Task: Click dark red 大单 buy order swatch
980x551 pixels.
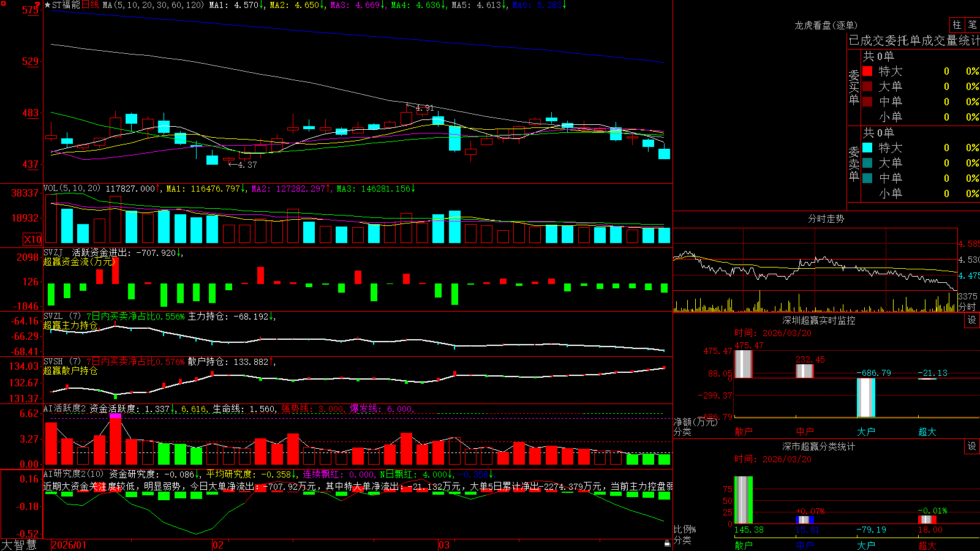Action: tap(867, 86)
